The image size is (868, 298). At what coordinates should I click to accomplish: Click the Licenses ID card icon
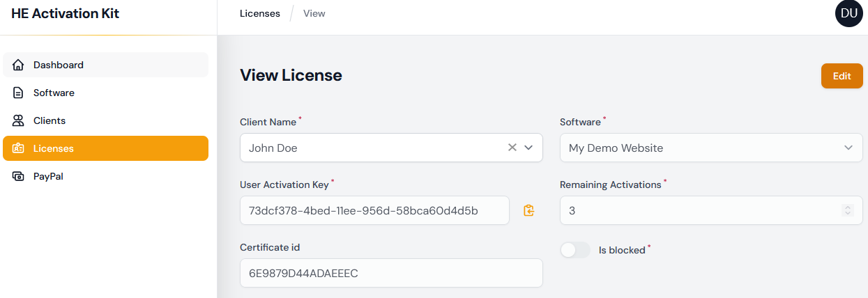coord(19,148)
